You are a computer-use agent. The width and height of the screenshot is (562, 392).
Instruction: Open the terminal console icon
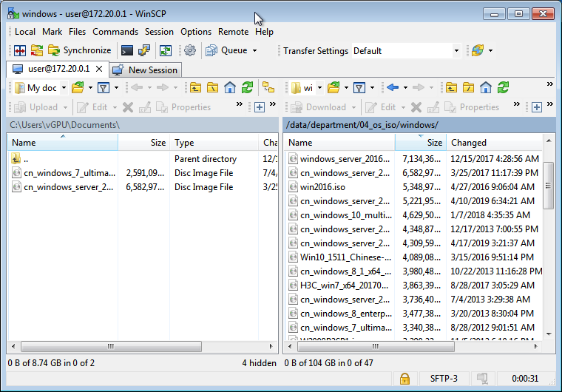pos(127,50)
